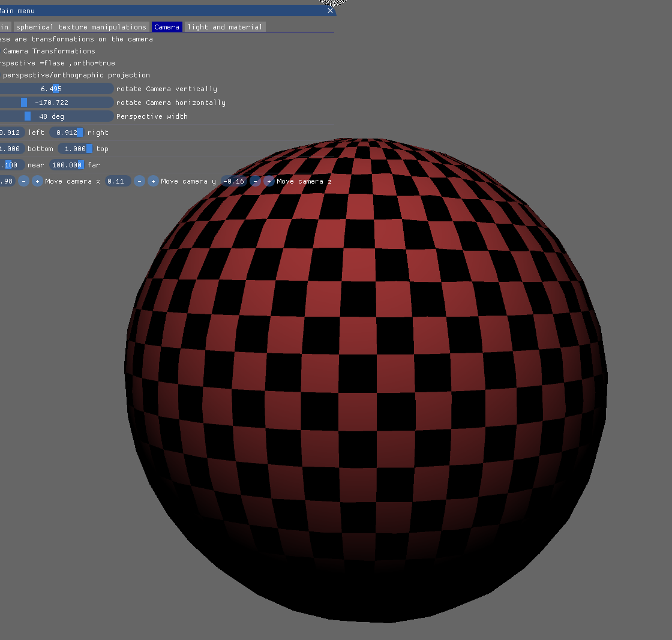Switch to the light and material tab
The height and width of the screenshot is (640, 672).
[x=224, y=26]
